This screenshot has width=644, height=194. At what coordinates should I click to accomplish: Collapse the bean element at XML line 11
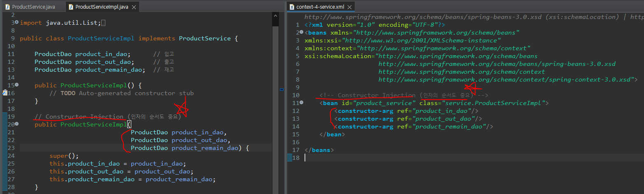pos(302,103)
